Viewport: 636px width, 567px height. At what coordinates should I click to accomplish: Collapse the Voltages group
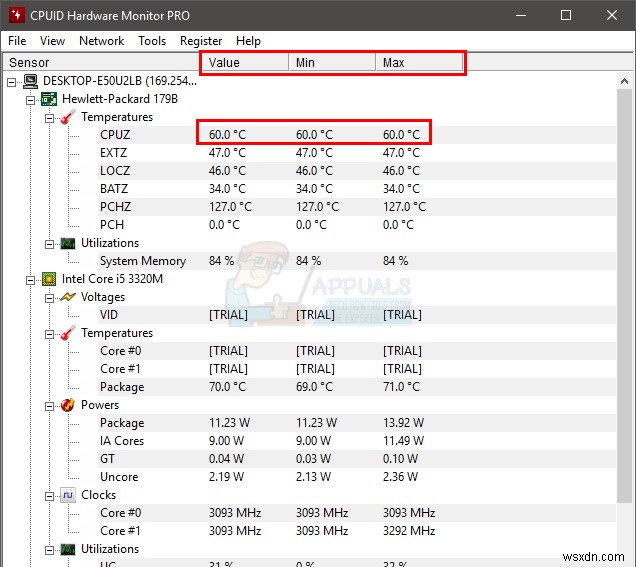[x=49, y=298]
